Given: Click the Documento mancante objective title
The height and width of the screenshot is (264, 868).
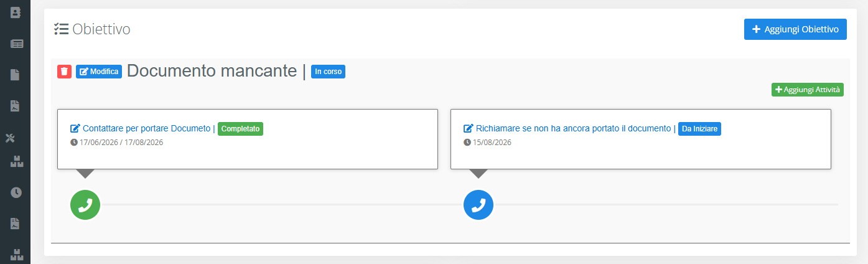Looking at the screenshot, I should (x=212, y=71).
